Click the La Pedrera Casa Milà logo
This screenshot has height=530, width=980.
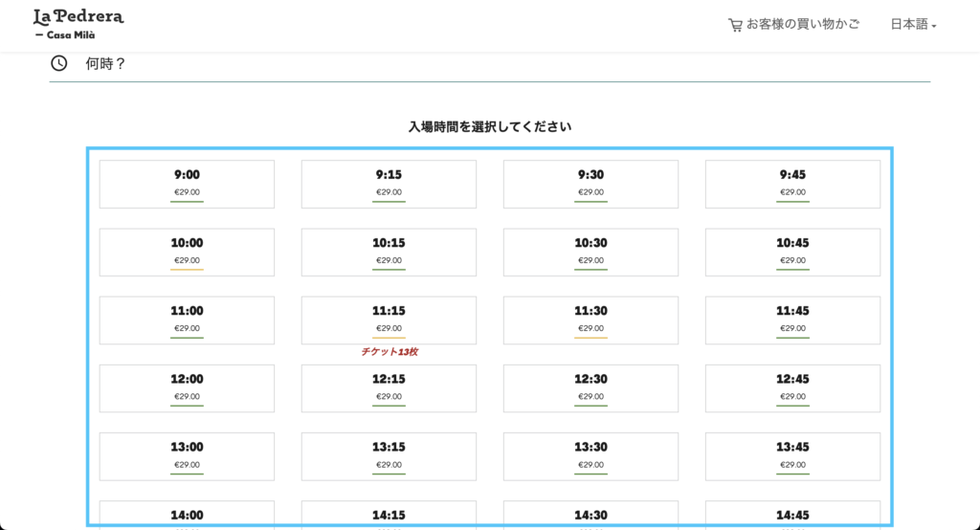[x=78, y=24]
